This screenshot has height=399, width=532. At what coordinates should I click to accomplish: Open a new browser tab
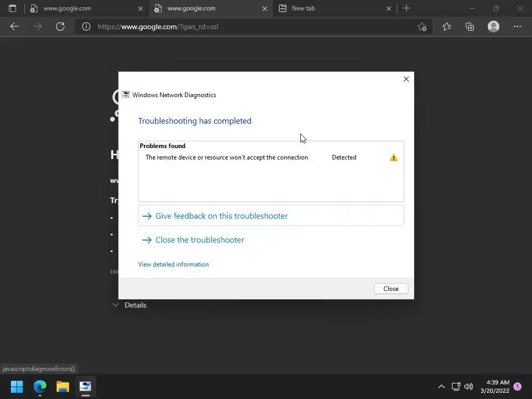click(x=406, y=8)
